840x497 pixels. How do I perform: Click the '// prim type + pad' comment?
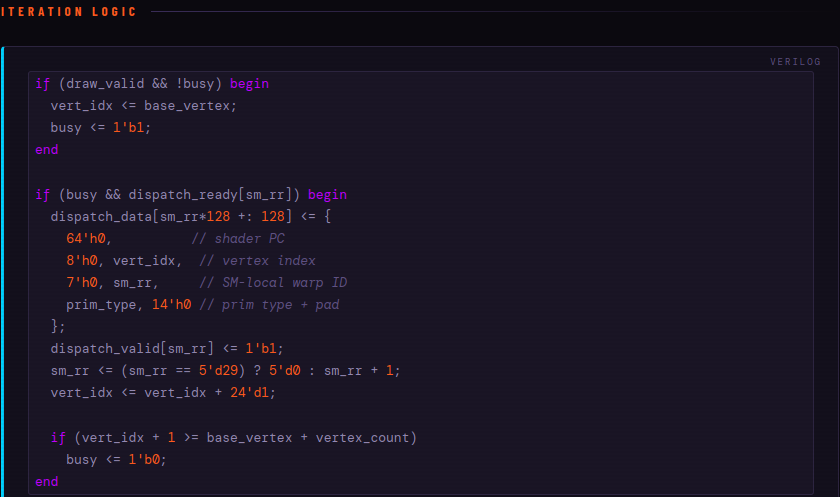(x=269, y=305)
